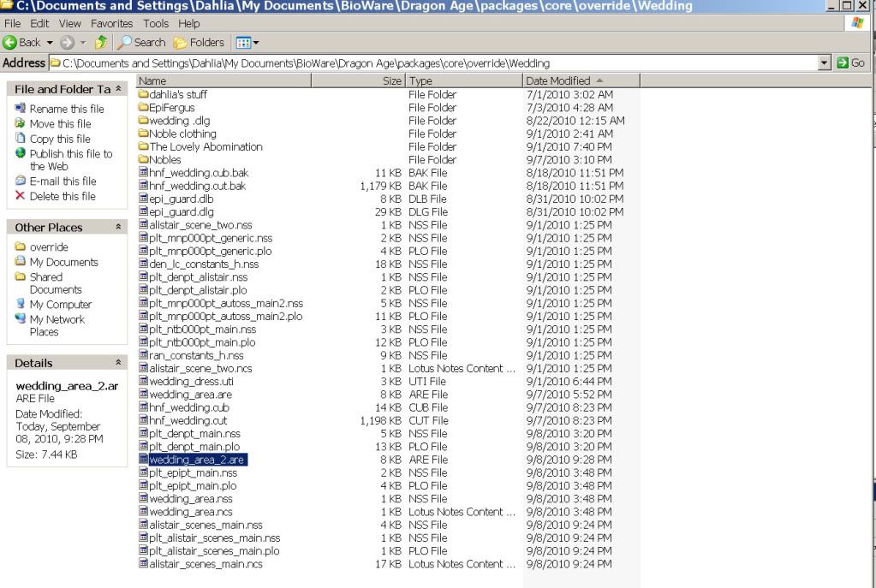Click the Back navigation arrow icon
Screen dimensions: 876x588
coord(9,43)
